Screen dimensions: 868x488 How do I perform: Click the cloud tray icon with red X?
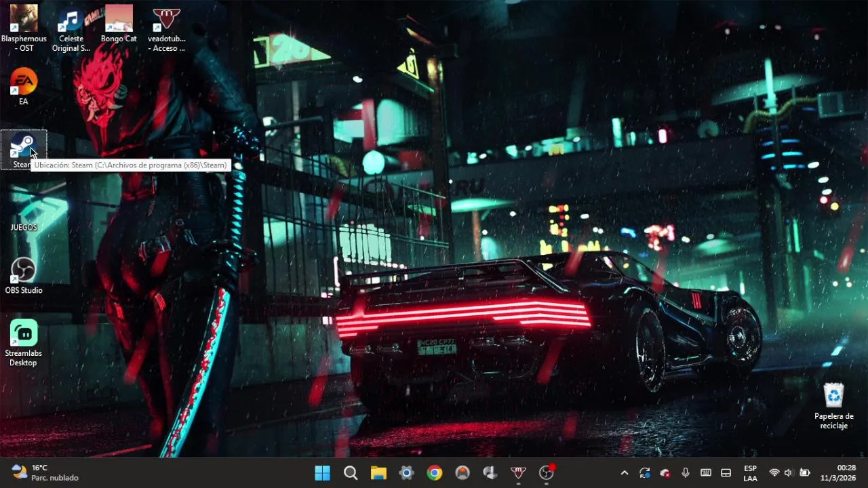point(665,473)
